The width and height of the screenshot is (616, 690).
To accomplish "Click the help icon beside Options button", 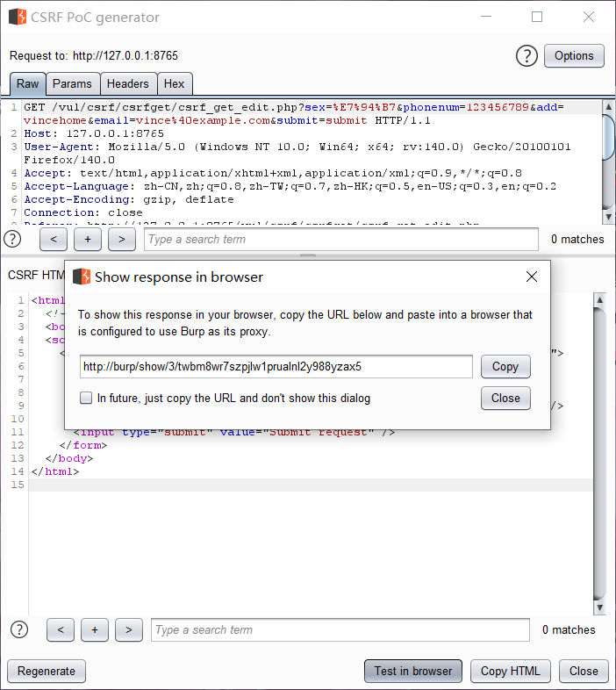I will (526, 56).
